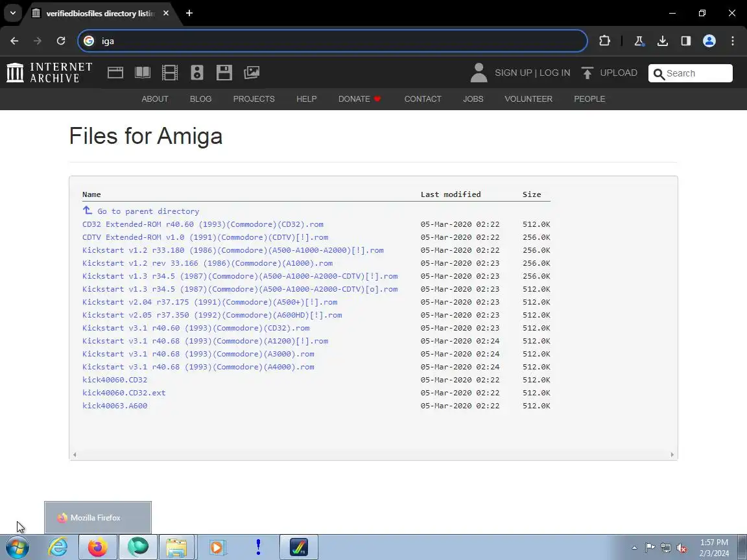This screenshot has height=560, width=747.
Task: Open the Software floppy disk icon
Action: click(x=224, y=73)
